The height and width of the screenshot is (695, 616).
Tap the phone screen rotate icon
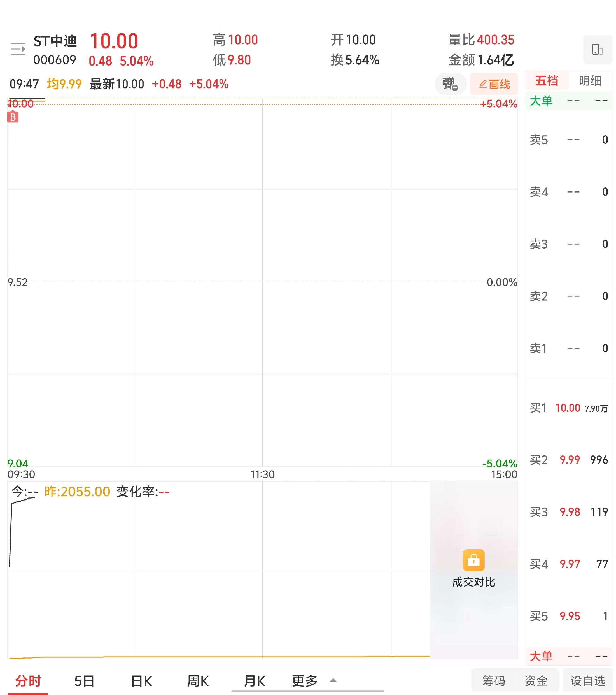click(597, 49)
